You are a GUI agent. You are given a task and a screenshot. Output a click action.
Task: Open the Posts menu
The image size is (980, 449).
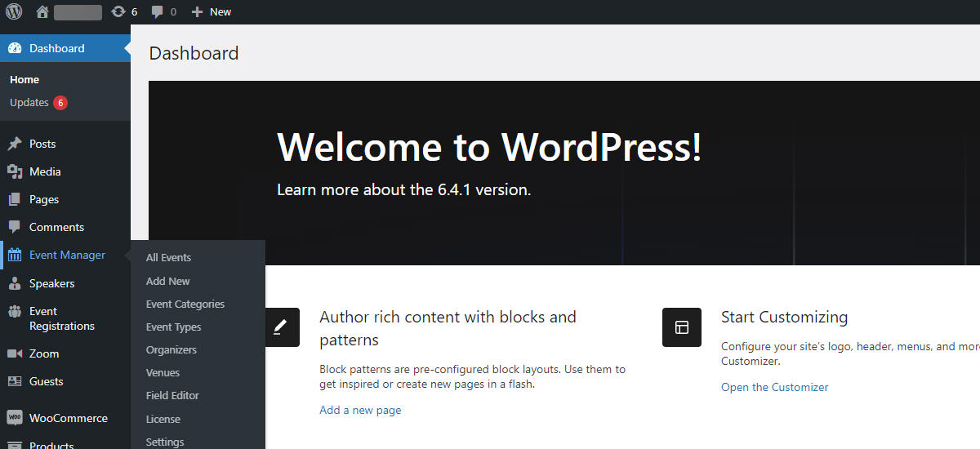coord(65,144)
